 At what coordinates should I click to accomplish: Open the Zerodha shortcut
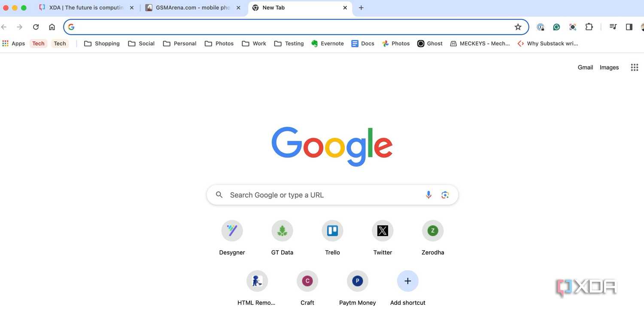click(433, 237)
